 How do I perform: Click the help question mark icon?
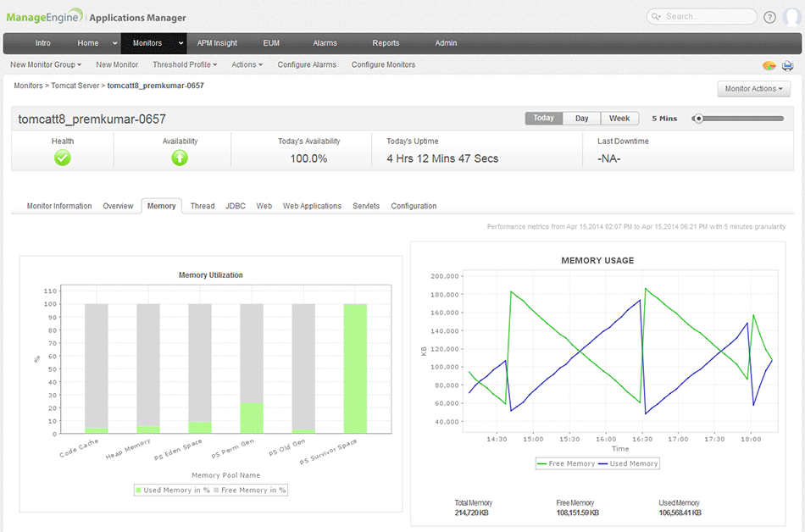tap(769, 17)
